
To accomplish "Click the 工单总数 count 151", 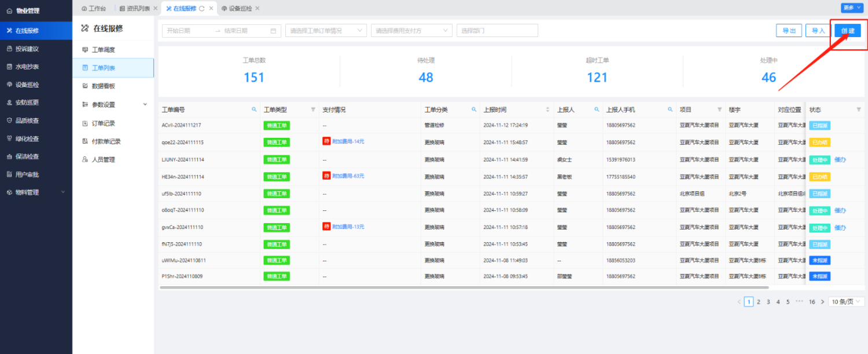I will point(254,78).
